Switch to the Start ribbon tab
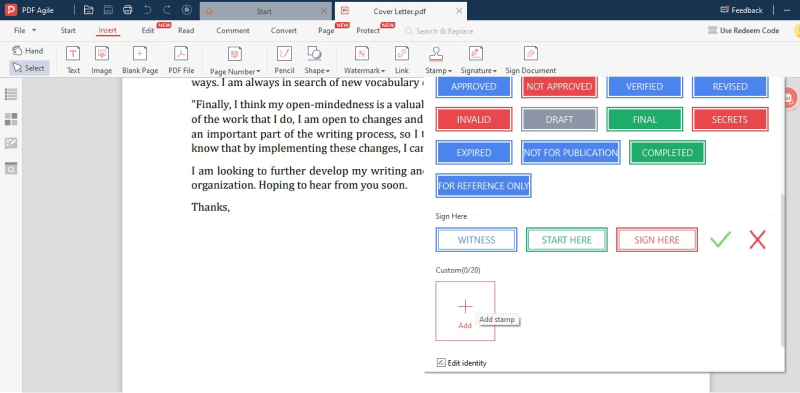 tap(68, 31)
